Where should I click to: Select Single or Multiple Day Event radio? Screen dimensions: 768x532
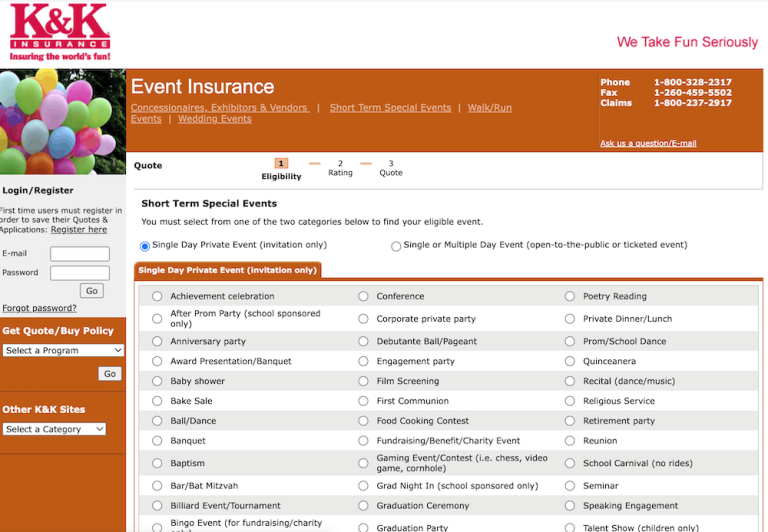pos(396,246)
